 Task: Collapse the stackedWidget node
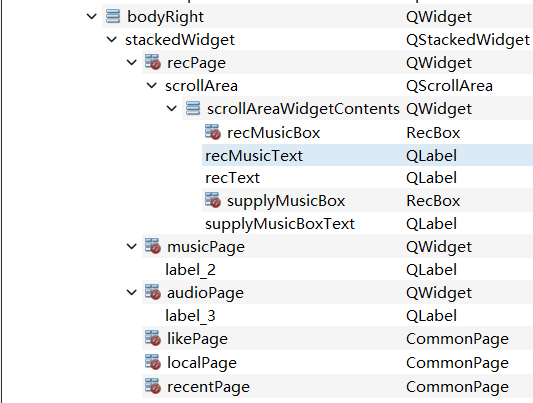tap(111, 40)
